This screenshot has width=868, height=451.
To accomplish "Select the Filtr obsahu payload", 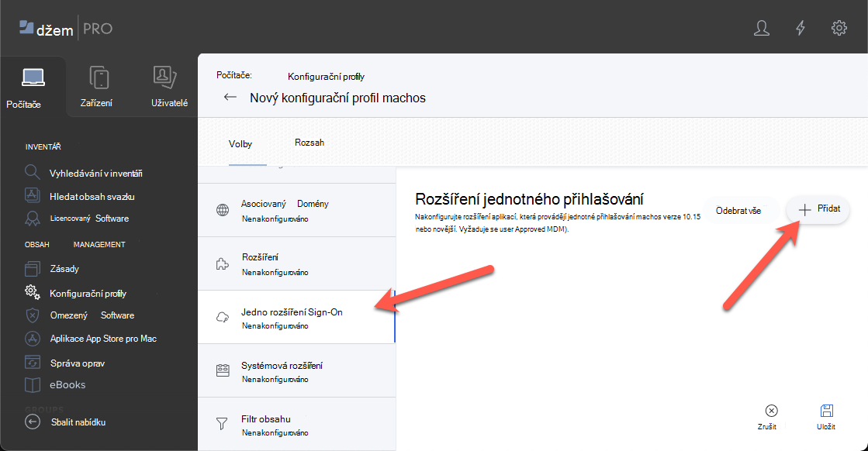I will click(x=268, y=424).
